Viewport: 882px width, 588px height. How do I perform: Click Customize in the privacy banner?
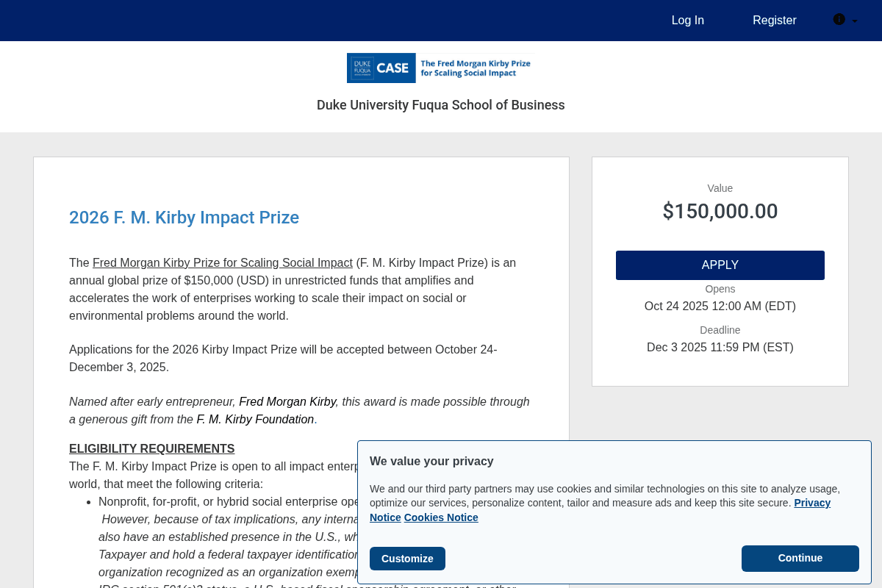tap(407, 558)
